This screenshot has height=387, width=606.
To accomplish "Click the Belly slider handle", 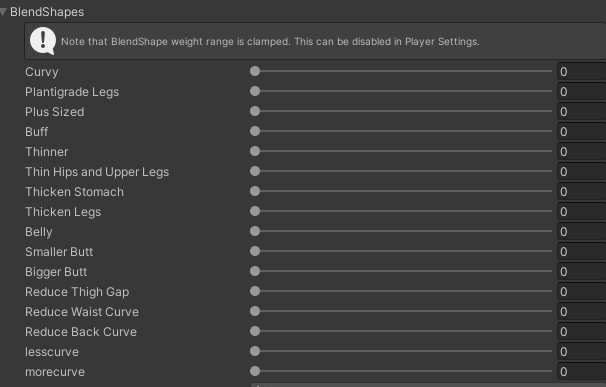I will click(255, 231).
